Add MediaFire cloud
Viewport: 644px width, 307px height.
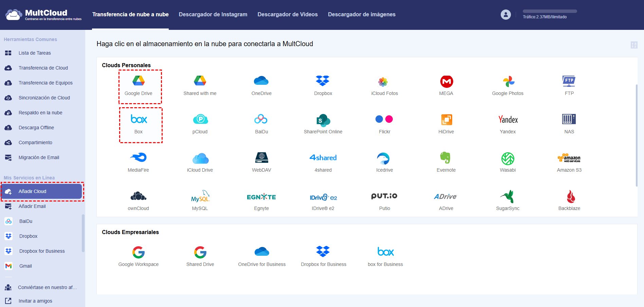click(x=139, y=162)
